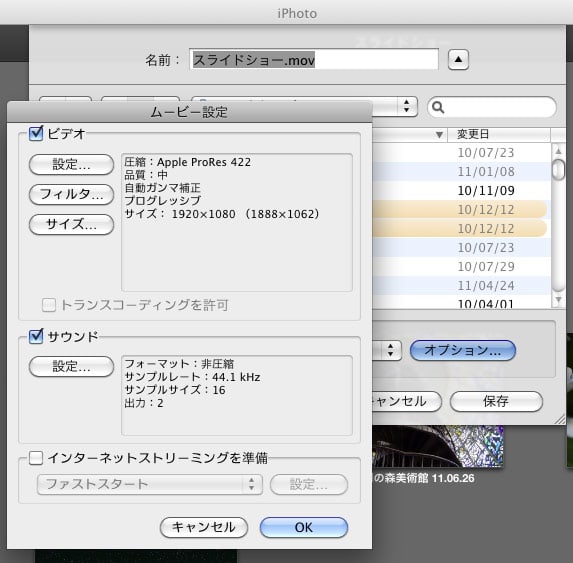Confirm movie settings with OK
This screenshot has height=563, width=573.
point(304,527)
